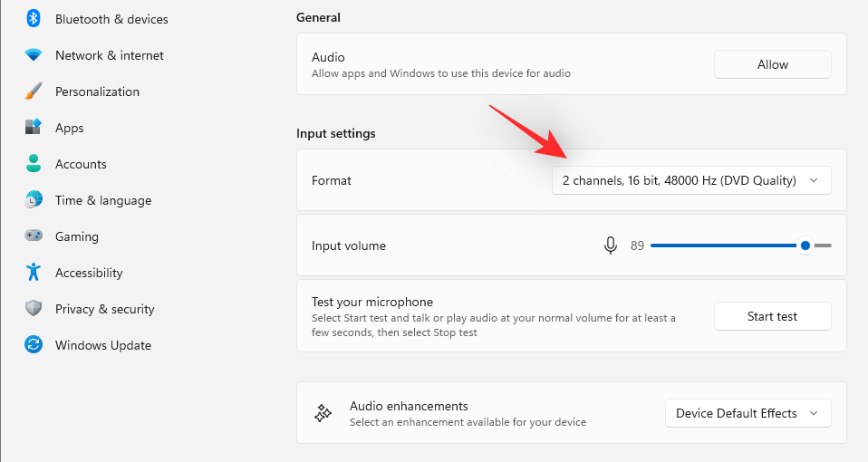This screenshot has height=462, width=868.
Task: Select Privacy & security in sidebar
Action: (105, 309)
